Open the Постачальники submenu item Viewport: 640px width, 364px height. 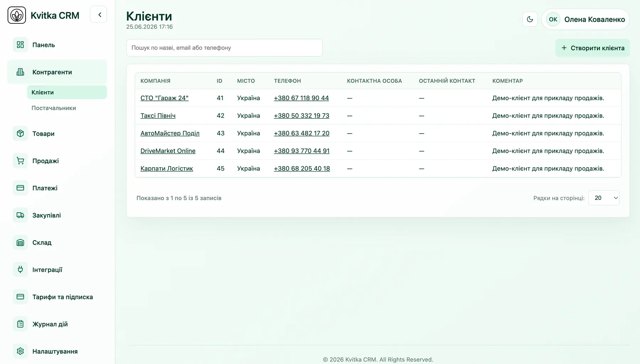[67, 108]
